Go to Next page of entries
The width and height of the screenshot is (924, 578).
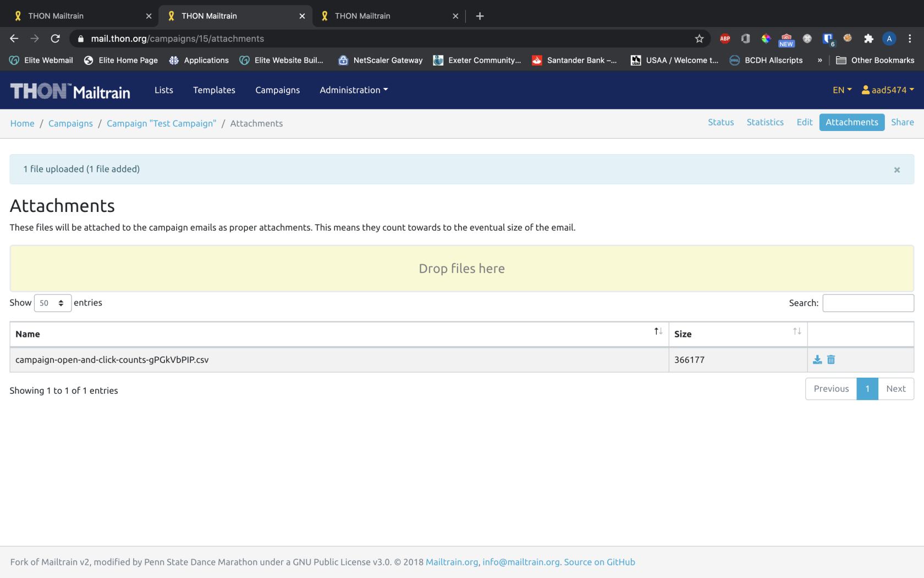click(896, 389)
